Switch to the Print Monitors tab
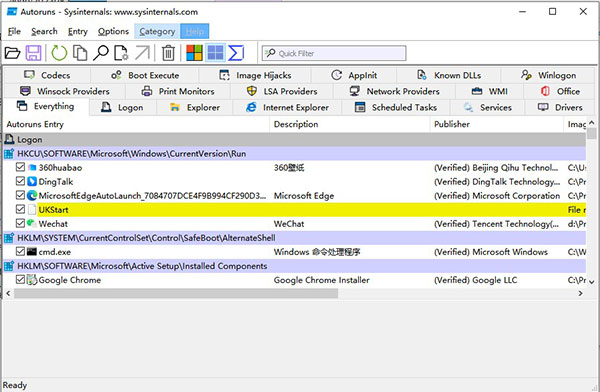The height and width of the screenshot is (392, 600). 178,91
